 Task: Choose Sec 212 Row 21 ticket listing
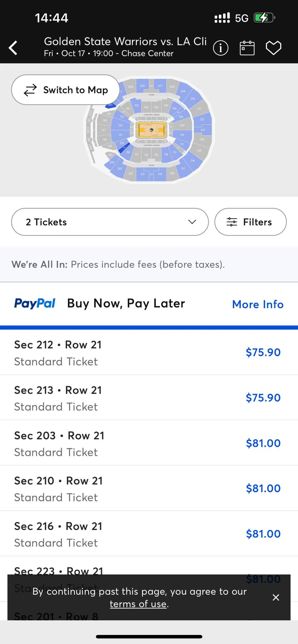pyautogui.click(x=149, y=352)
